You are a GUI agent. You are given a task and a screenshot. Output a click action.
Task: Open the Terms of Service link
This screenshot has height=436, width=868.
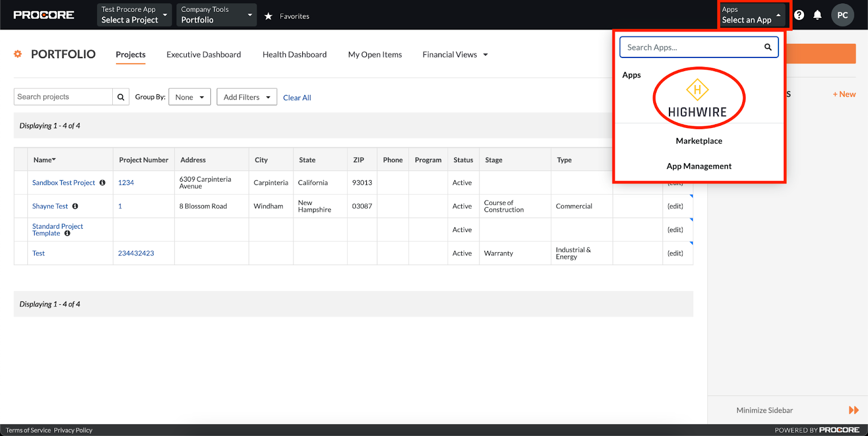pos(28,431)
